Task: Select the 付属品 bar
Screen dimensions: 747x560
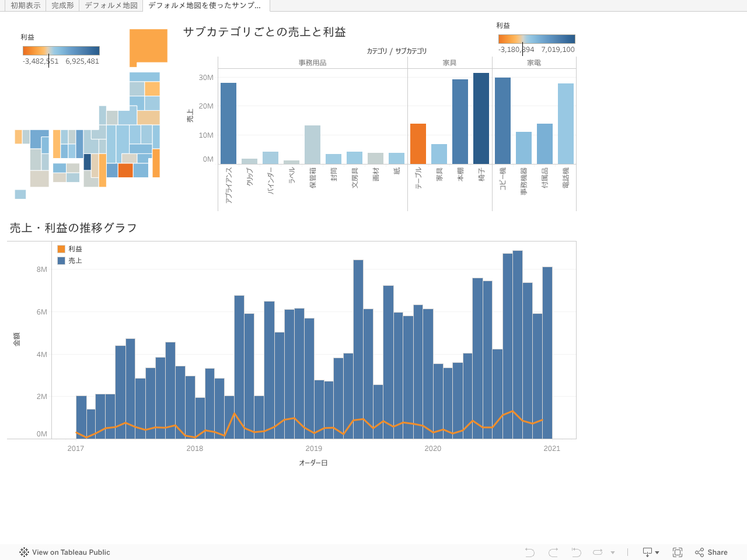Action: [545, 143]
